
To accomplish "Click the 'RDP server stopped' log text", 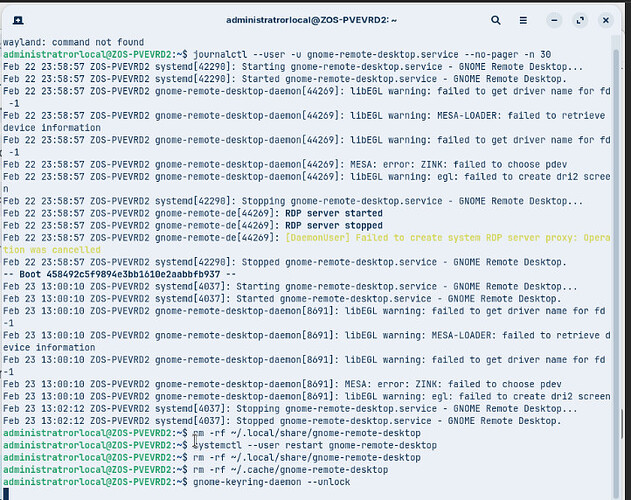I will pyautogui.click(x=334, y=225).
